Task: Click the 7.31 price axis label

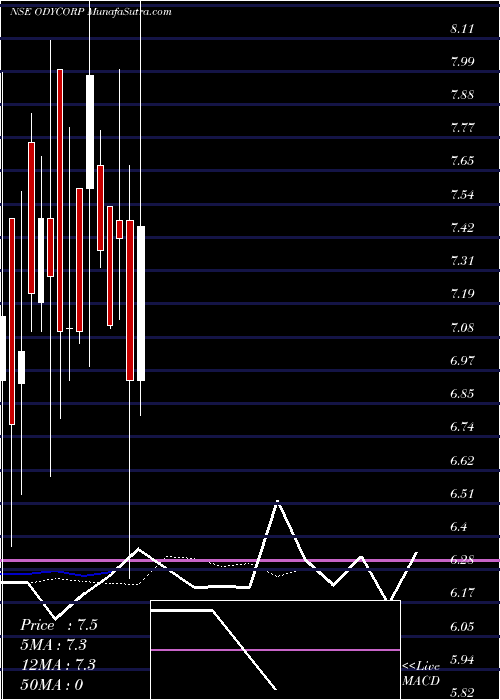Action: 462,261
